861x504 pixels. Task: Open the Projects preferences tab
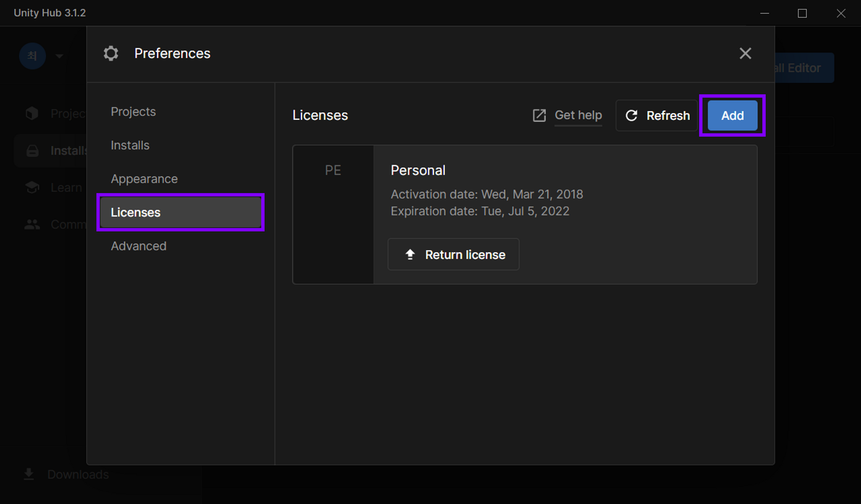click(133, 112)
